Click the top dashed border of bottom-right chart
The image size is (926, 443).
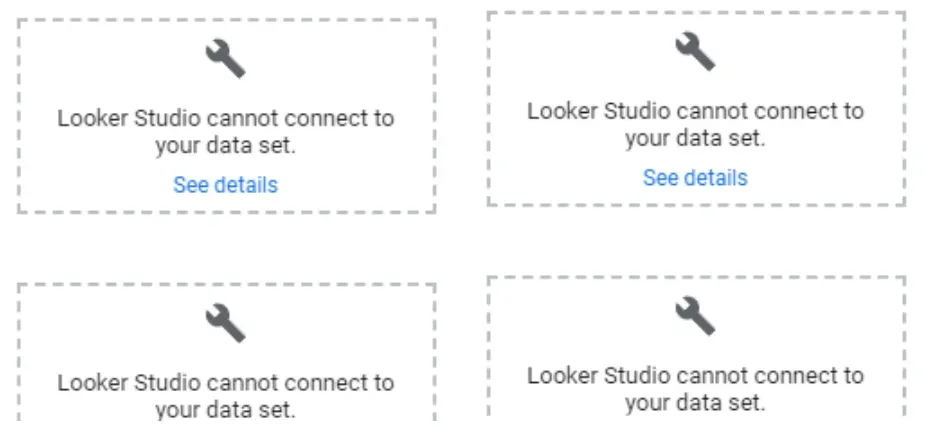[695, 277]
